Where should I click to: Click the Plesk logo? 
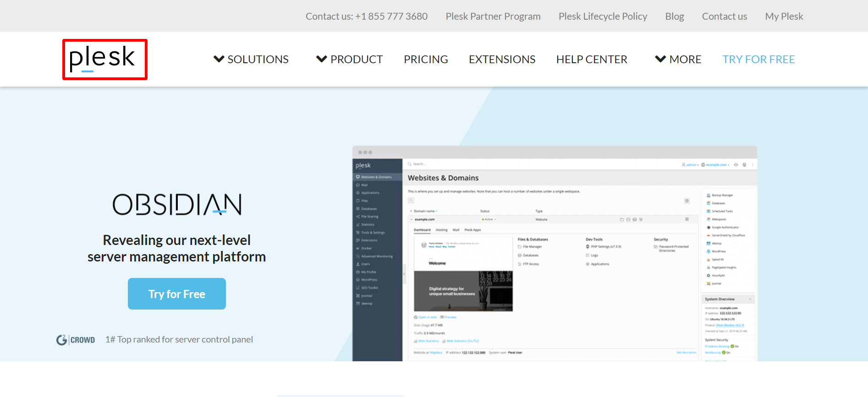(x=102, y=59)
